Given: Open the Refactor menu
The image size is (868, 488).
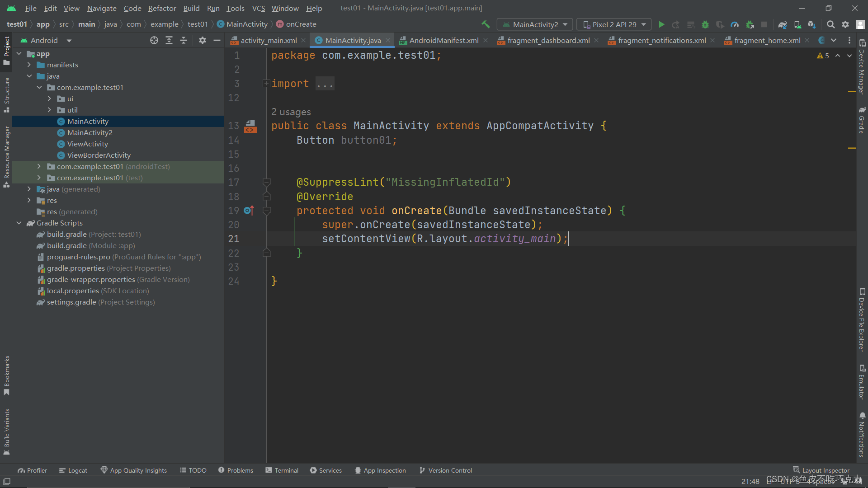Looking at the screenshot, I should (x=162, y=8).
